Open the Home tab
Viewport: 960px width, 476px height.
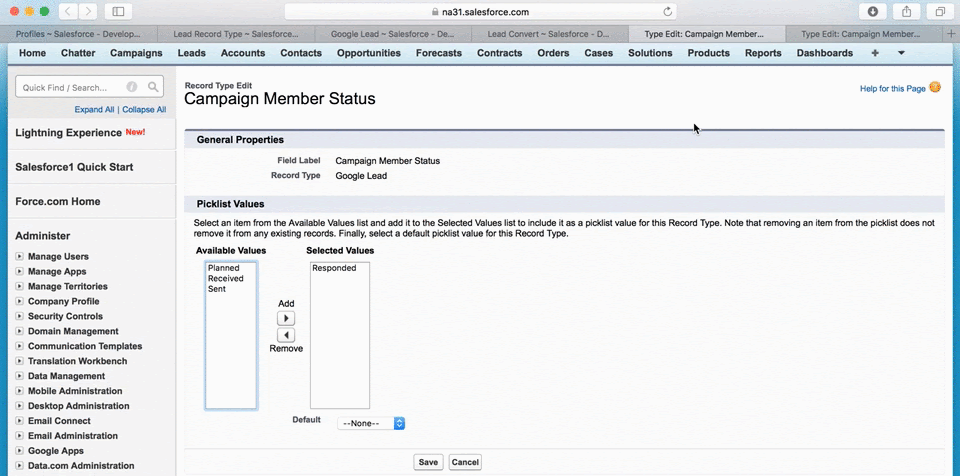pyautogui.click(x=32, y=53)
